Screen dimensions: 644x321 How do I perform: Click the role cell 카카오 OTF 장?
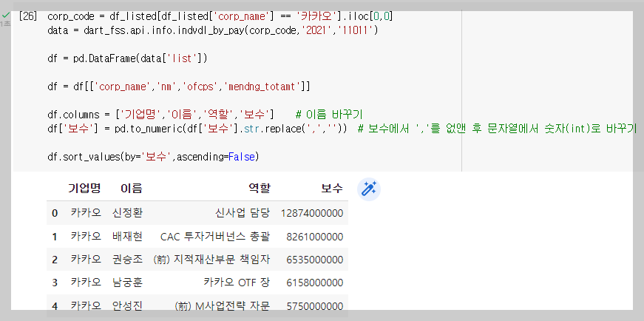pyautogui.click(x=237, y=283)
